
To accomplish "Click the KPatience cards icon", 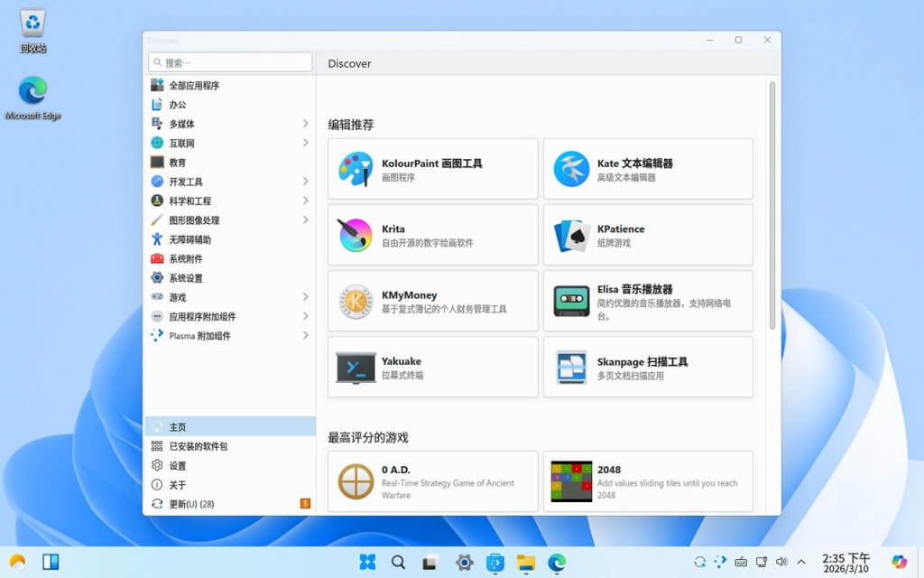I will pos(571,236).
